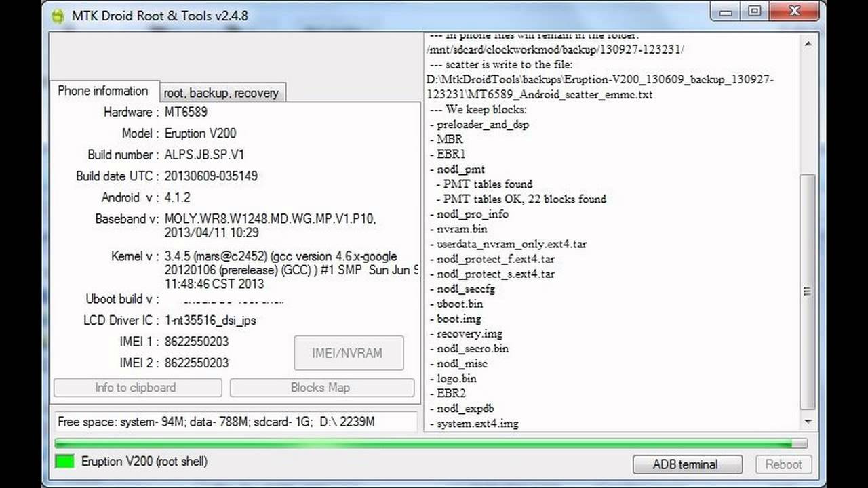
Task: Click the EBR1 log entry
Action: [x=448, y=155]
